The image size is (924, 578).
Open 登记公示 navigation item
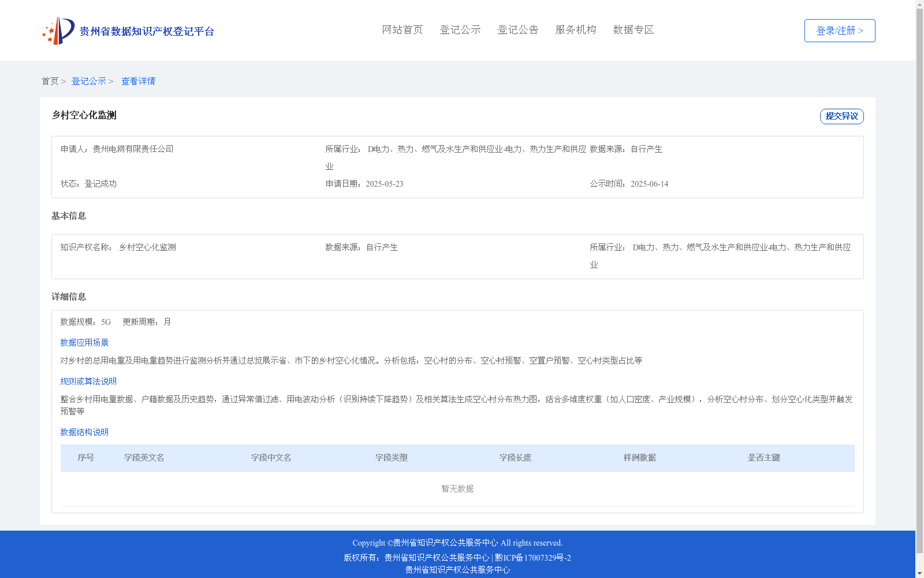coord(460,30)
